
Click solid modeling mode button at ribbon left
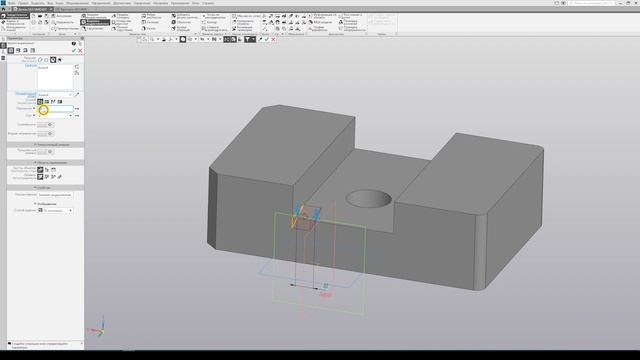(x=15, y=16)
